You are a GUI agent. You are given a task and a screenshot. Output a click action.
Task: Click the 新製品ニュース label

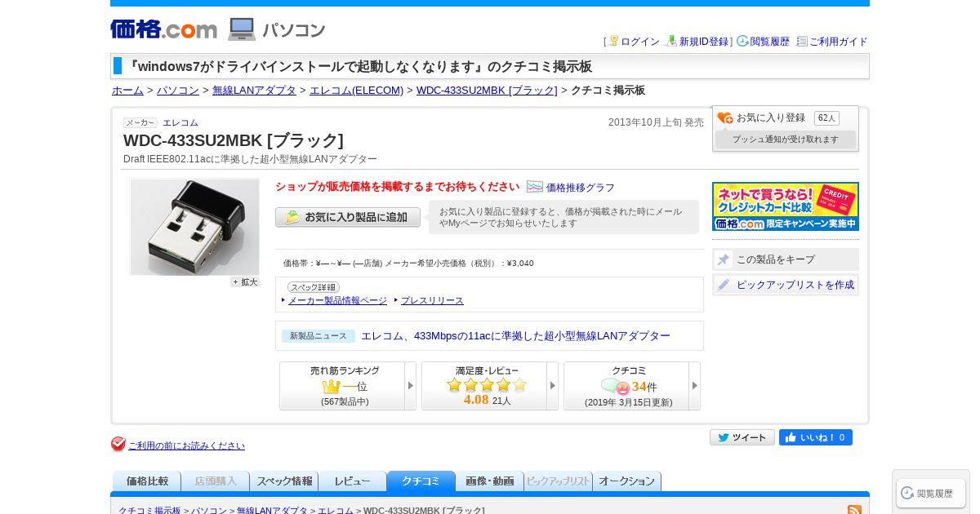tap(318, 336)
